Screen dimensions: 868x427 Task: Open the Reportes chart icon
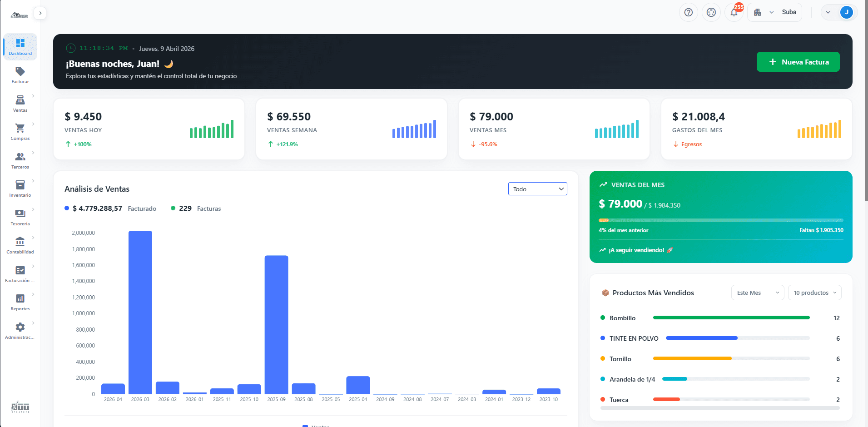20,298
